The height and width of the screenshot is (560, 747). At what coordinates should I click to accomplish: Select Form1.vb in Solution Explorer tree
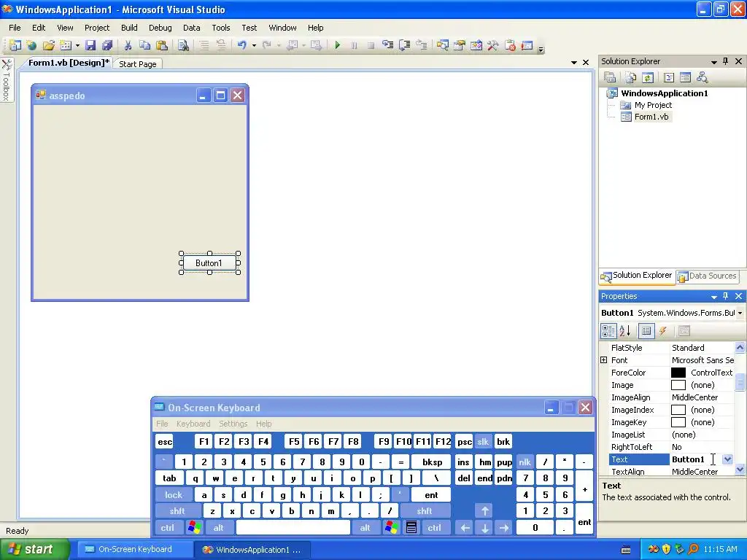[x=651, y=117]
